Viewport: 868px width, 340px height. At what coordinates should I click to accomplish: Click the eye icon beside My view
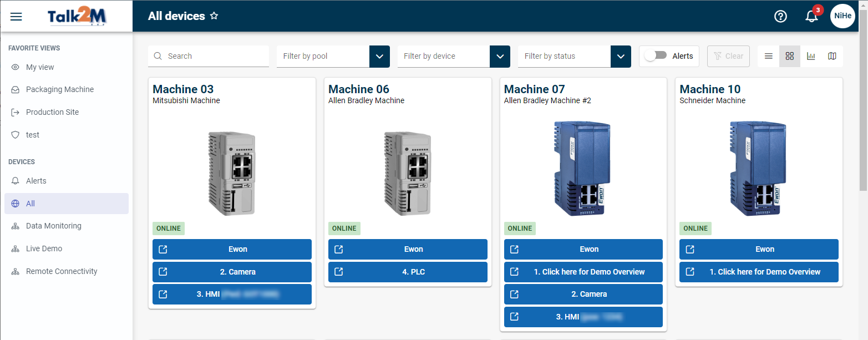[x=16, y=67]
